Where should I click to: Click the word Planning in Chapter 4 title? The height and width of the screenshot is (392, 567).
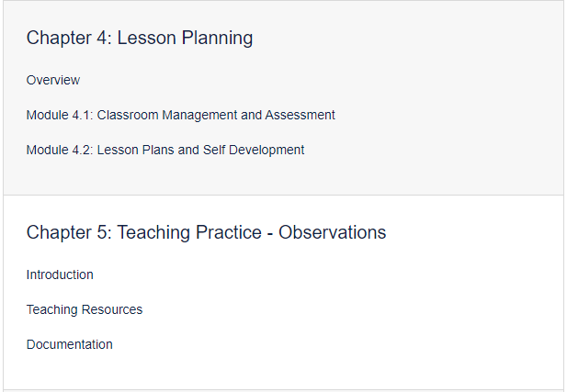(x=217, y=39)
